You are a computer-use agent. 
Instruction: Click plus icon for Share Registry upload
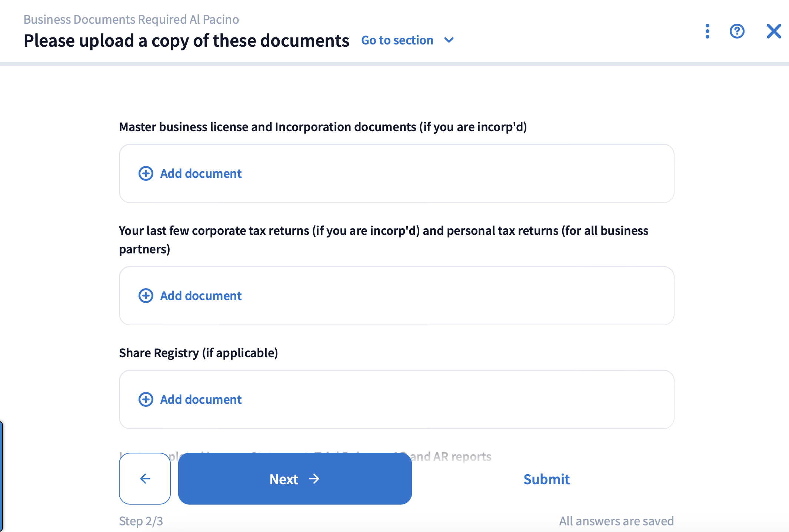click(146, 399)
